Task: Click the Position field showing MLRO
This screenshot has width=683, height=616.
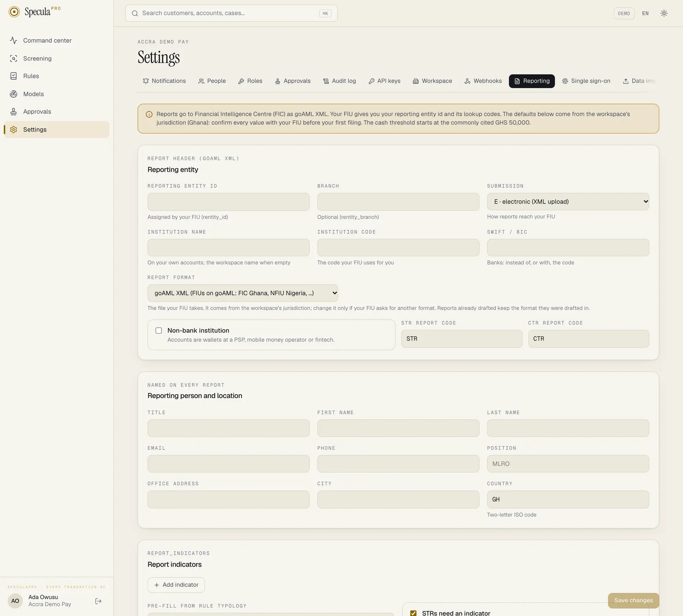Action: click(568, 464)
